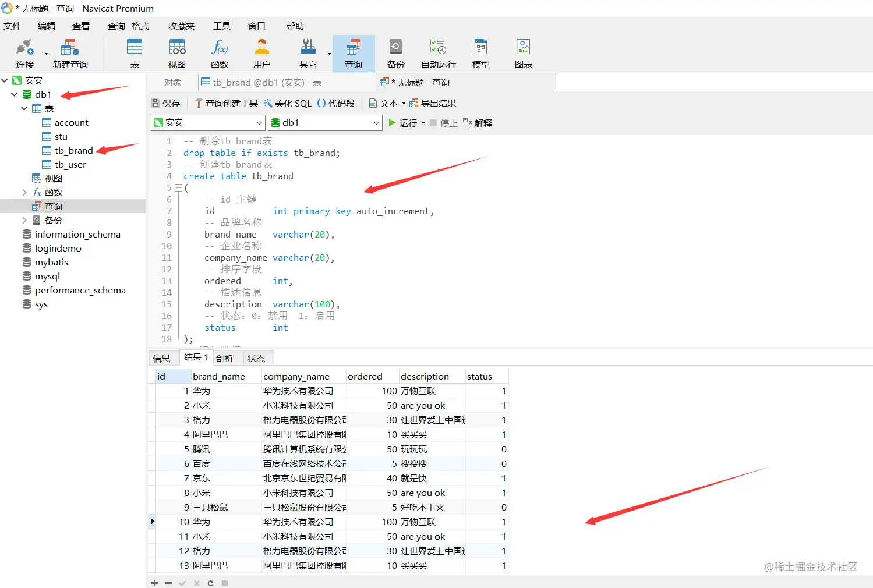Screen dimensions: 873x588
Task: Apply changes with the checkmark icon
Action: tap(182, 583)
